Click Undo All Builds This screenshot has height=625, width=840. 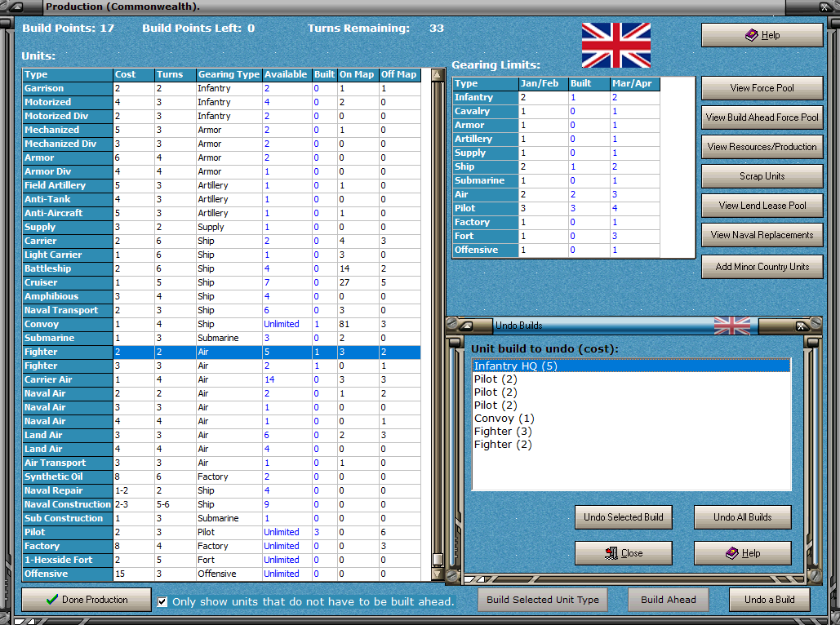(x=743, y=517)
